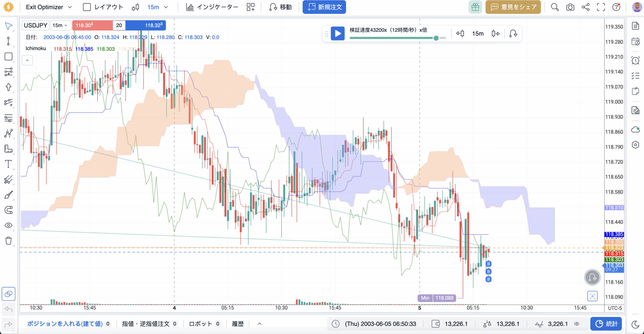Select the rectangle drawing tool
The width and height of the screenshot is (644, 334).
[x=9, y=57]
